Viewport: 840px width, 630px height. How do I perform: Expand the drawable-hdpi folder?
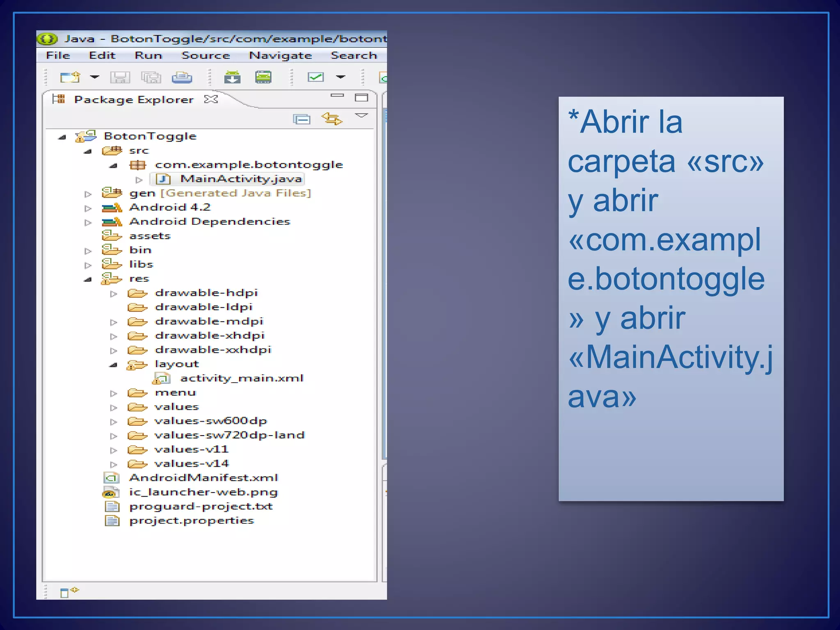(114, 294)
